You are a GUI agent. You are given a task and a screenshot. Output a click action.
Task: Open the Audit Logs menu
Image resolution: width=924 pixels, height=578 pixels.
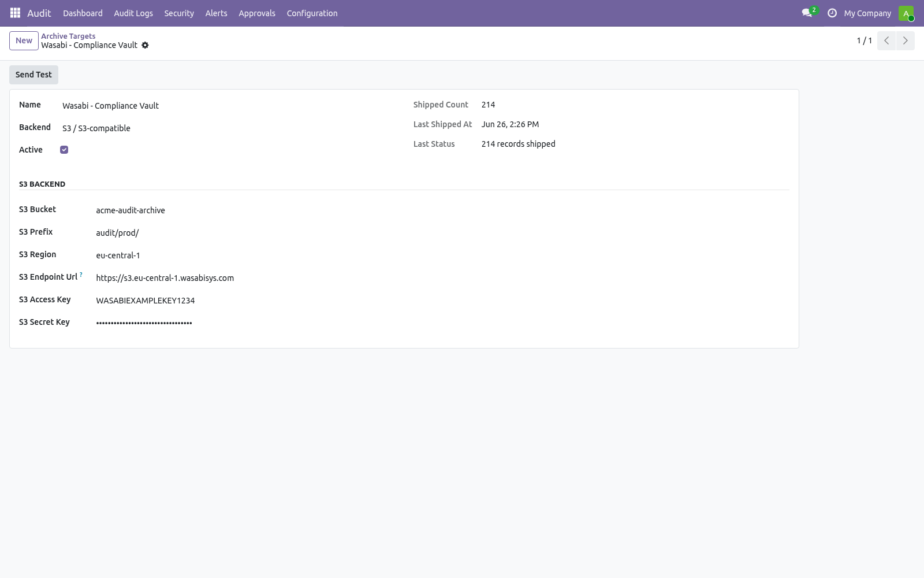133,13
